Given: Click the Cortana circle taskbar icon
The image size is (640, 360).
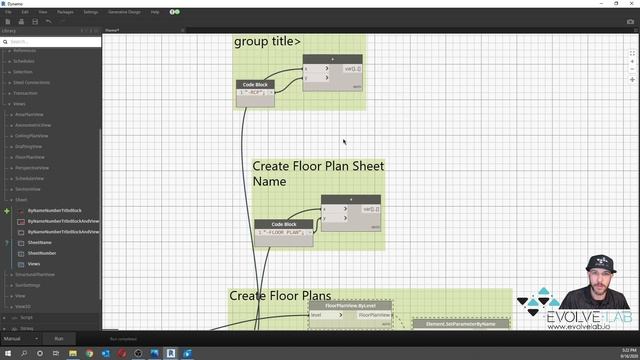Looking at the screenshot, I should pos(40,353).
